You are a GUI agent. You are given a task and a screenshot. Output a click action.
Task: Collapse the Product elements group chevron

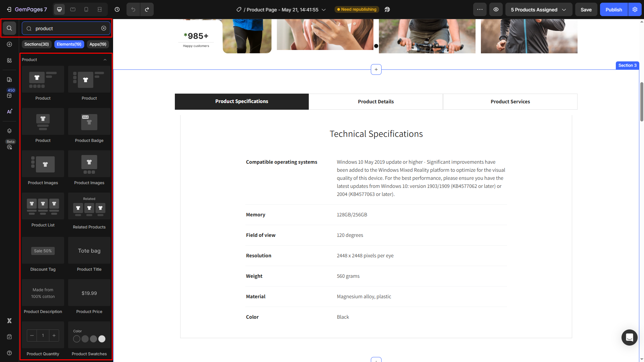pyautogui.click(x=105, y=59)
